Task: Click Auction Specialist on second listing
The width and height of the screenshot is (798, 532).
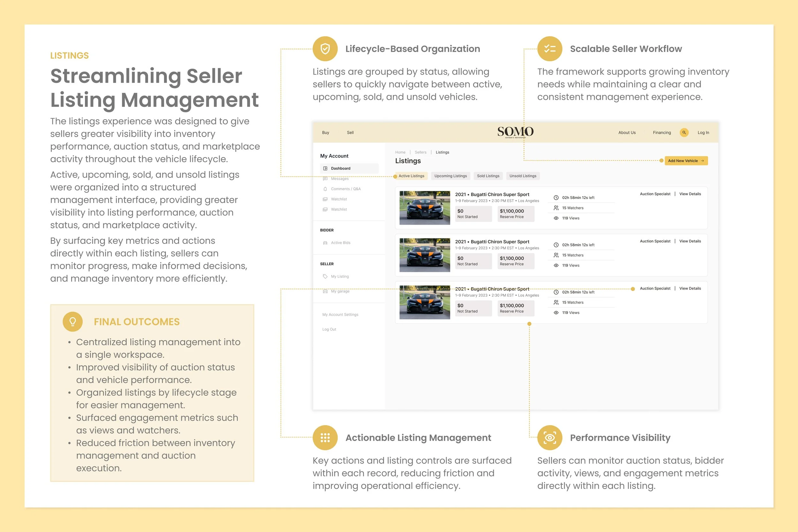Action: 655,241
